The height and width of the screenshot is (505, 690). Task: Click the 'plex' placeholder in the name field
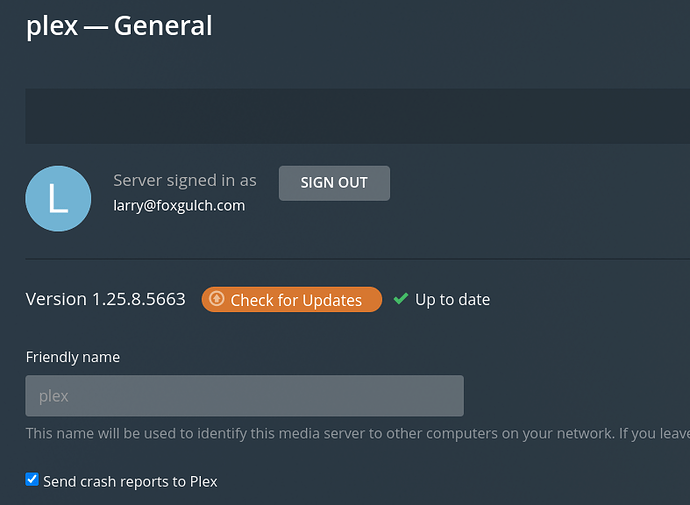click(x=54, y=396)
